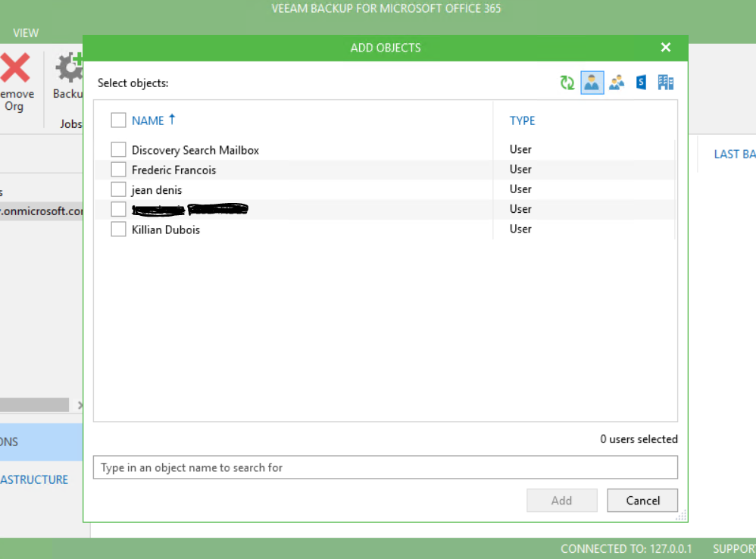Click the LAST BA column header in main window

(x=735, y=155)
